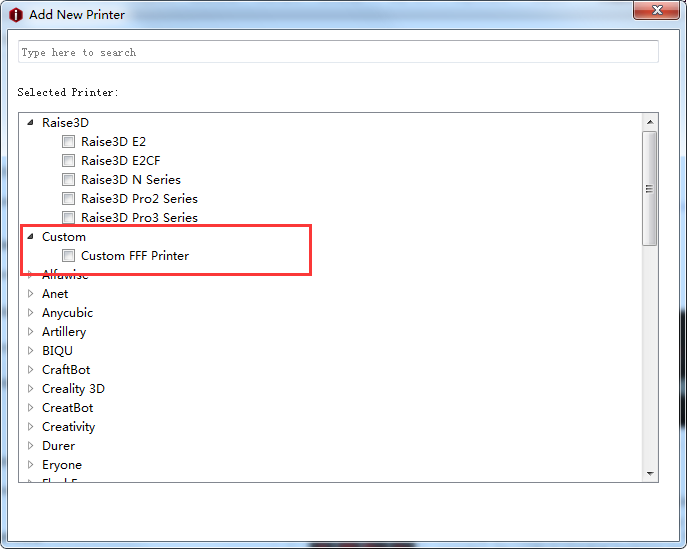Select the Creativity label
Image resolution: width=687 pixels, height=549 pixels.
pos(68,426)
